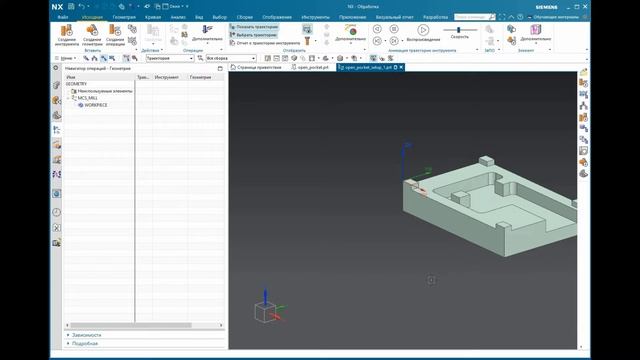
Task: Open the Вся сборка scope dropdown
Action: (231, 58)
